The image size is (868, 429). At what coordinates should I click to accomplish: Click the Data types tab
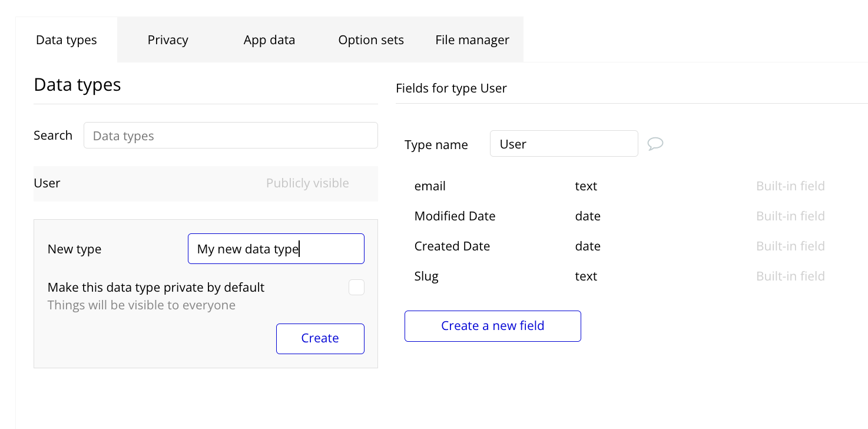pyautogui.click(x=67, y=40)
